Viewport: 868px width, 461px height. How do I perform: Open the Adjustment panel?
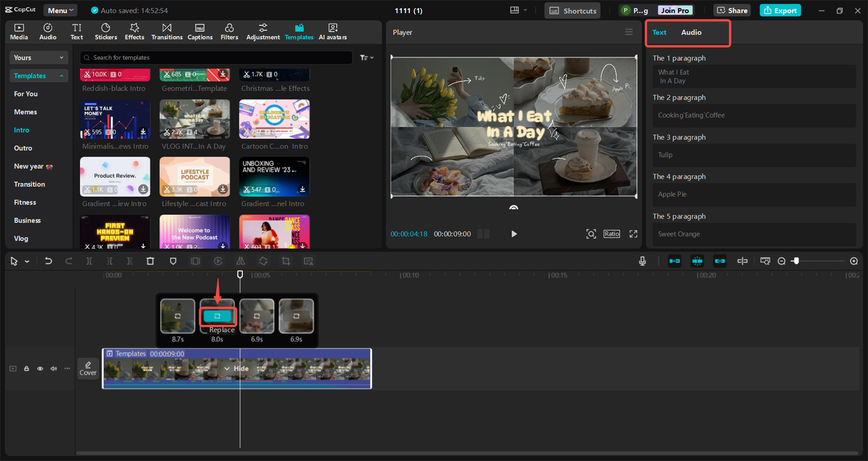click(263, 32)
